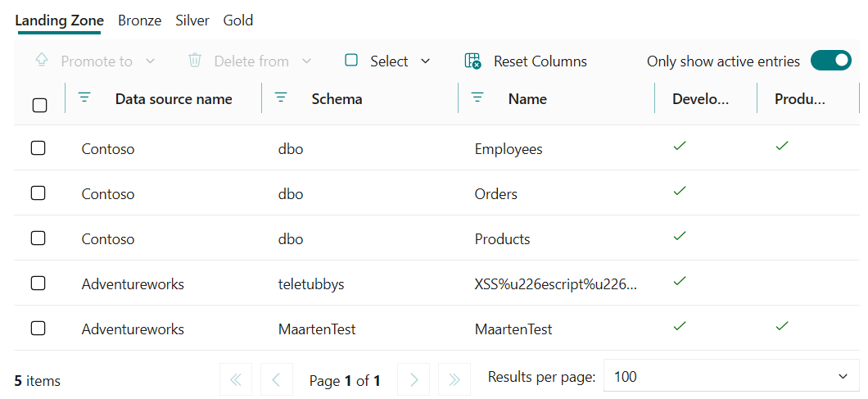The height and width of the screenshot is (399, 868).
Task: Open the Bronze tab
Action: pyautogui.click(x=139, y=21)
